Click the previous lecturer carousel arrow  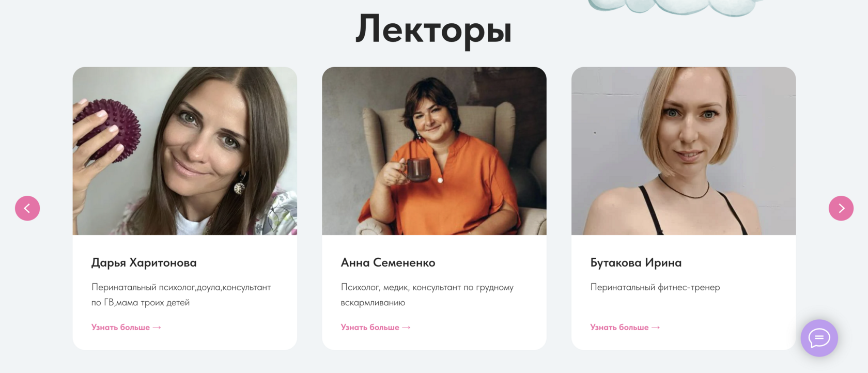point(27,208)
